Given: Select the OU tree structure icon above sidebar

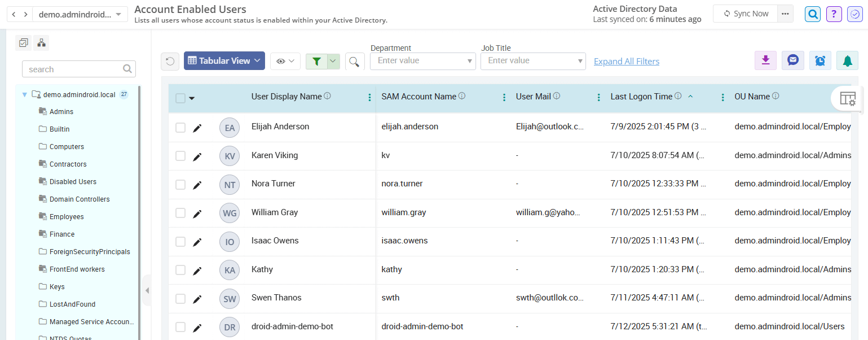Looking at the screenshot, I should (x=41, y=42).
